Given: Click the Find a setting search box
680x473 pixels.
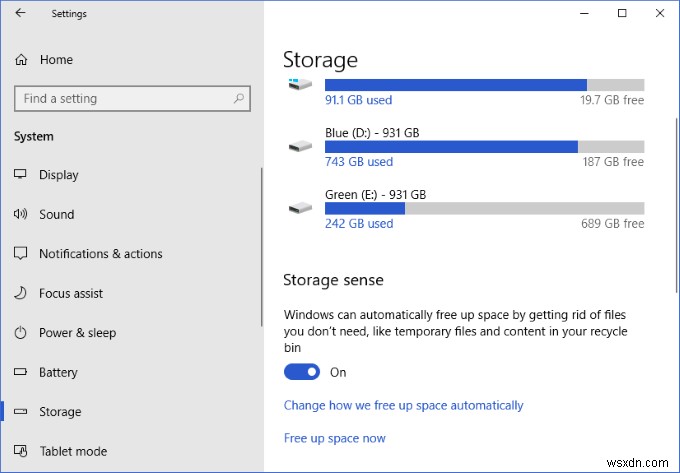Looking at the screenshot, I should pyautogui.click(x=132, y=98).
